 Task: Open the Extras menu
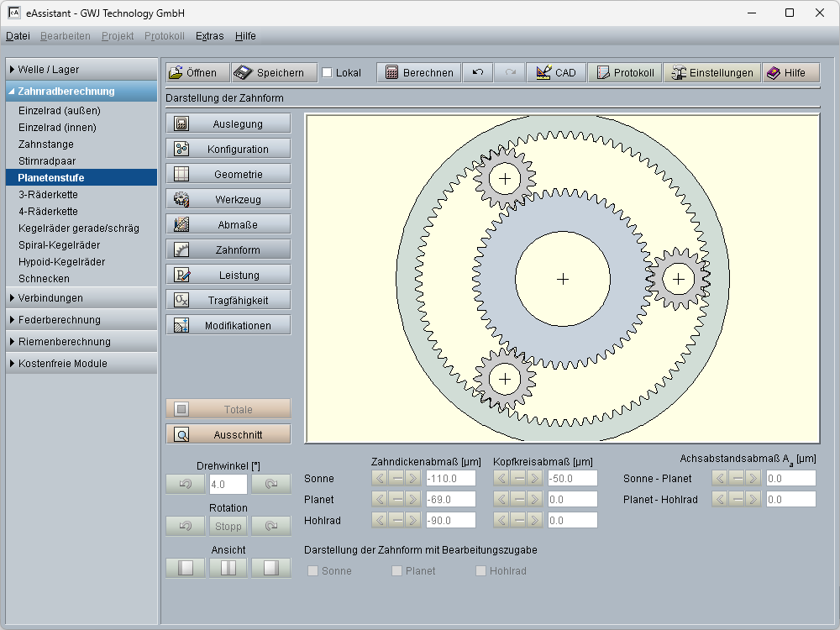pyautogui.click(x=209, y=36)
